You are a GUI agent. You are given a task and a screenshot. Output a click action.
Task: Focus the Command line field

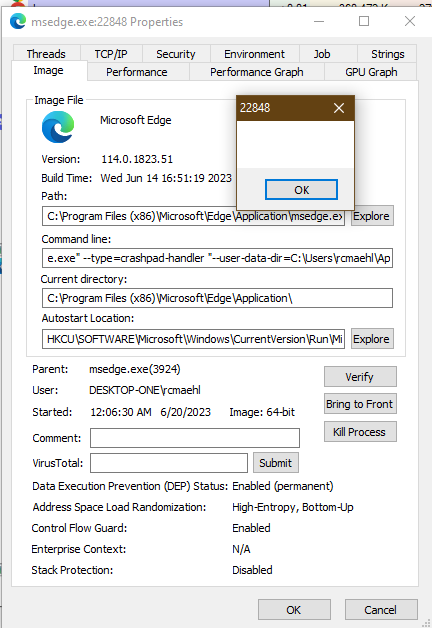click(217, 258)
